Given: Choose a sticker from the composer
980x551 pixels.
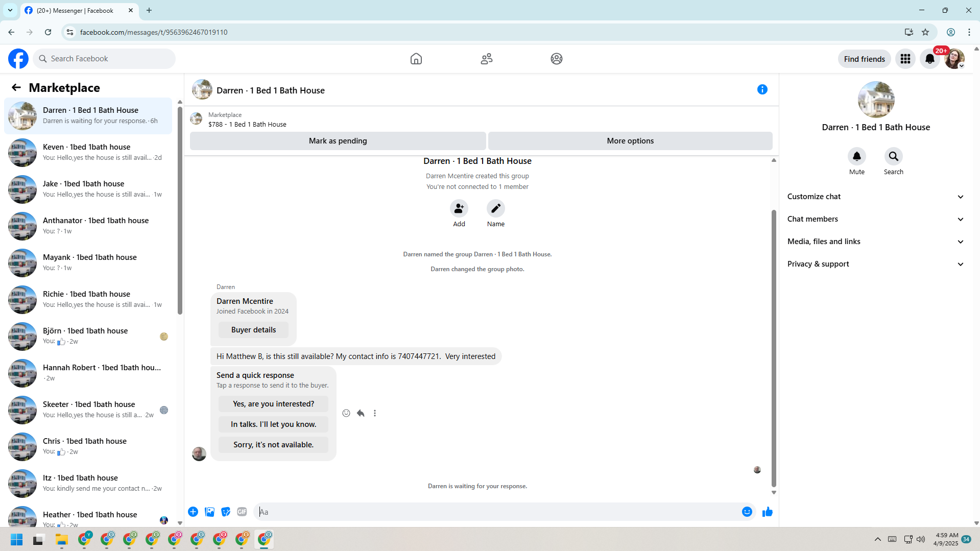Looking at the screenshot, I should [226, 512].
